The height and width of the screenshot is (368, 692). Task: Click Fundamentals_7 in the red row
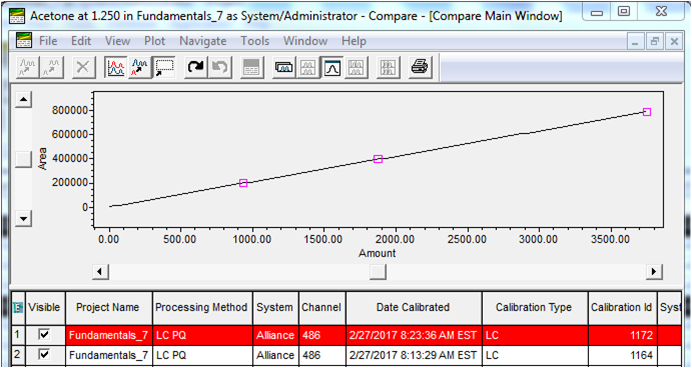(x=109, y=335)
